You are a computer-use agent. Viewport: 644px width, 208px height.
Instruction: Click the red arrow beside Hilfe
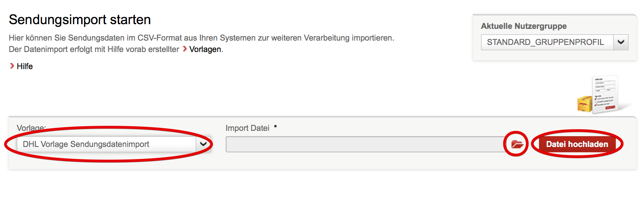(12, 66)
